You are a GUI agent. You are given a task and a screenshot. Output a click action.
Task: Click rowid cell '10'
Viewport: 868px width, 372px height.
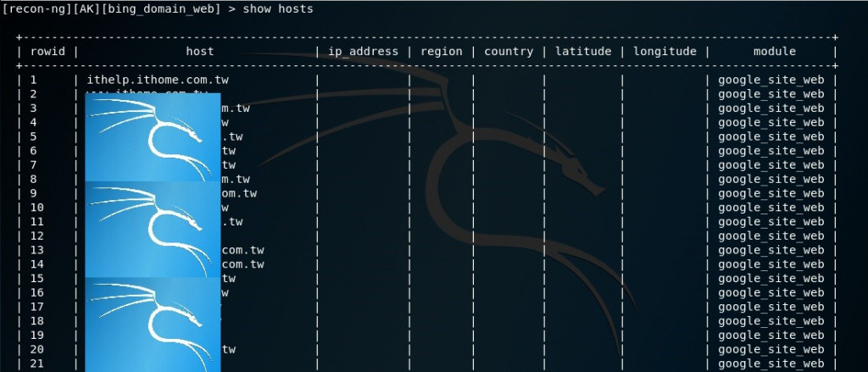[37, 208]
